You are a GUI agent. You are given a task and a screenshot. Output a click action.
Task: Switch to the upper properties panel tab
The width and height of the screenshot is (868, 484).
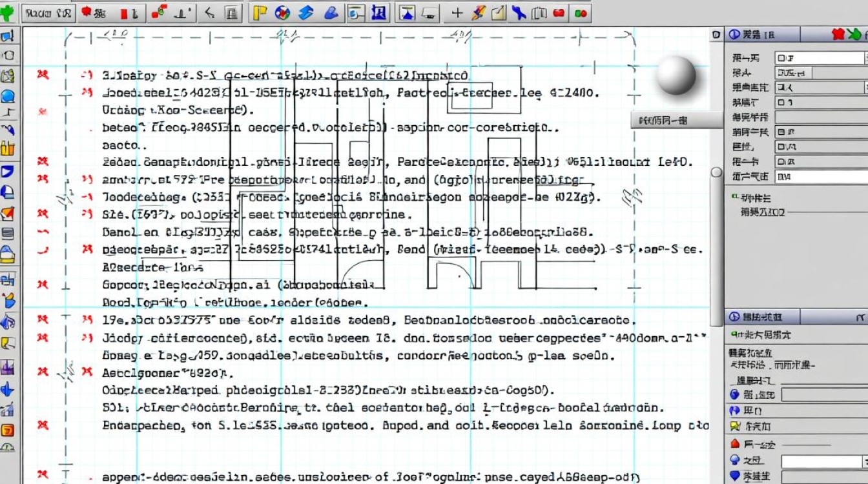tap(752, 35)
